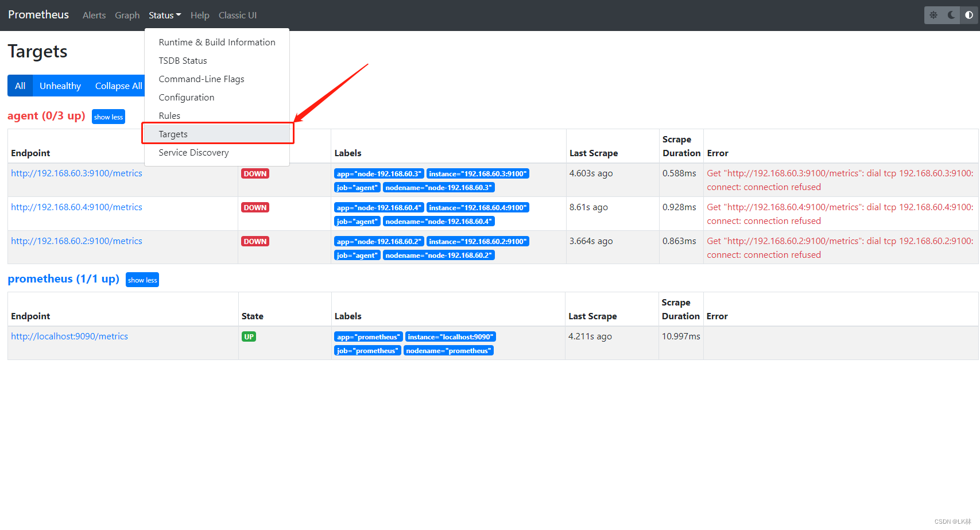
Task: Select TSDB Status menu entry
Action: coord(217,61)
